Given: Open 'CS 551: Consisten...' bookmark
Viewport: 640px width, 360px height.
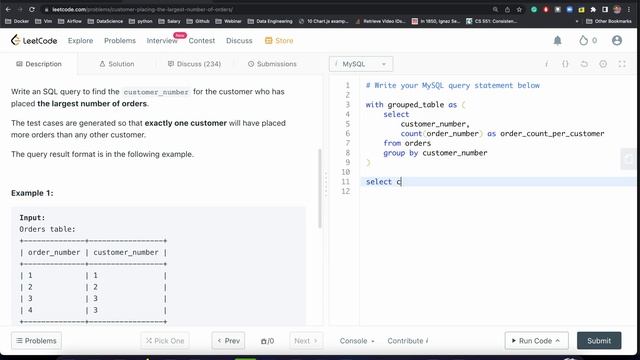Looking at the screenshot, I should tap(492, 21).
